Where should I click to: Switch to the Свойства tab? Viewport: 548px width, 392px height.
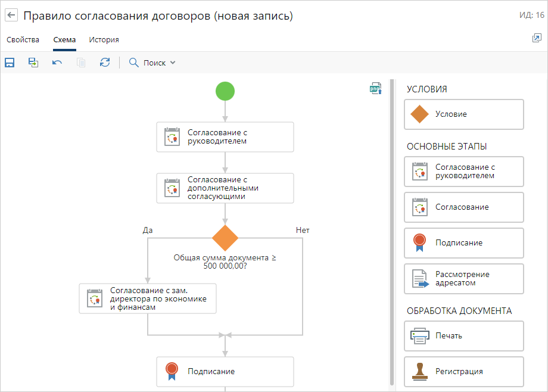[23, 40]
